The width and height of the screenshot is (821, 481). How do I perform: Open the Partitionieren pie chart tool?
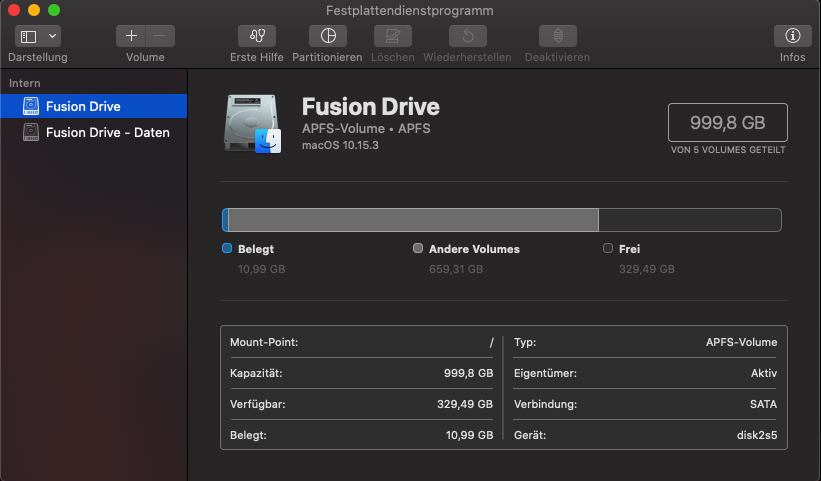click(x=327, y=36)
